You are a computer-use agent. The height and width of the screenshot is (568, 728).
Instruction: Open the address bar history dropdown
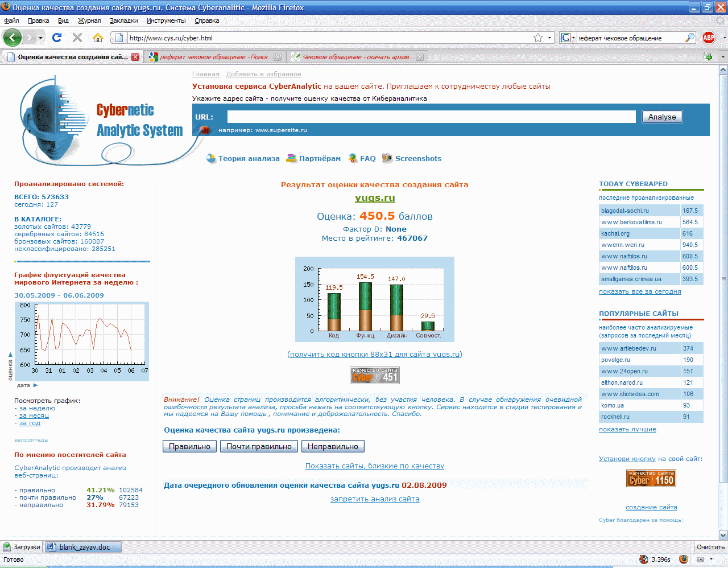tap(549, 38)
